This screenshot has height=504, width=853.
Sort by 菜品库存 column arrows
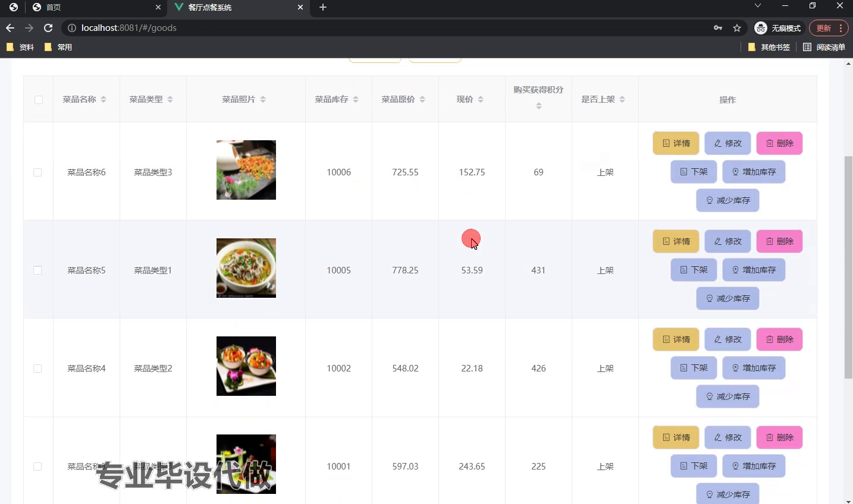click(356, 100)
